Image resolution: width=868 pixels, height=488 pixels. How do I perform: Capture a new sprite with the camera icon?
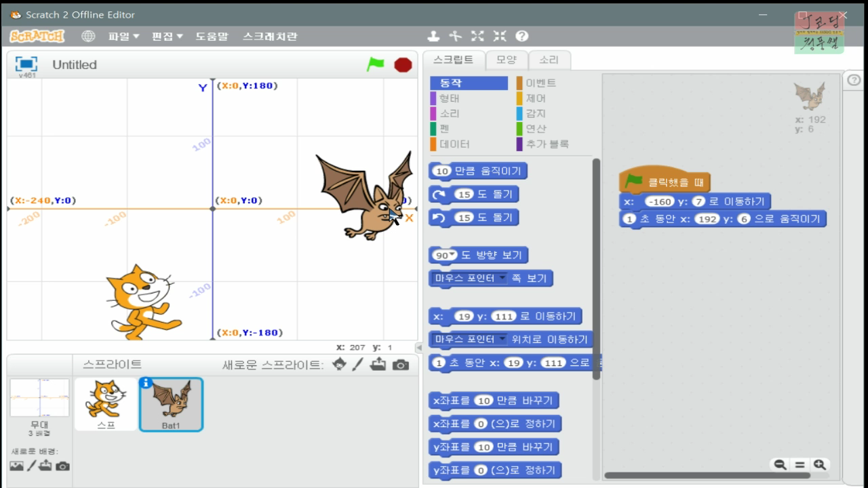click(399, 366)
